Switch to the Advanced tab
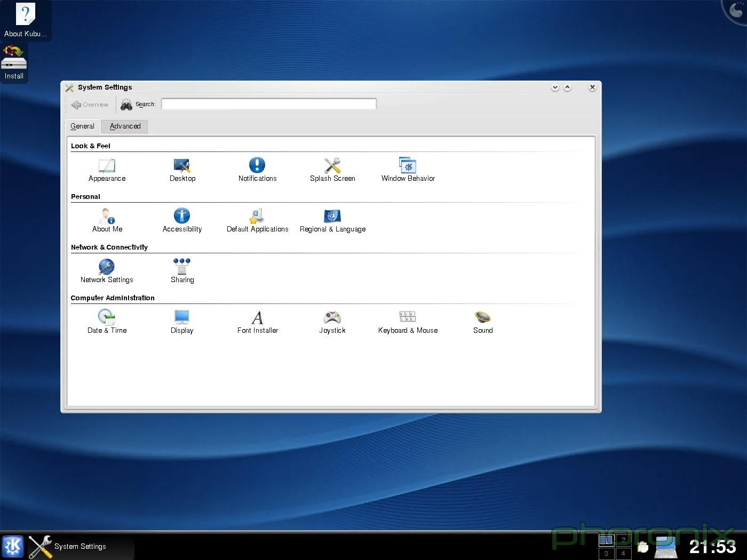The height and width of the screenshot is (560, 747). 125,126
